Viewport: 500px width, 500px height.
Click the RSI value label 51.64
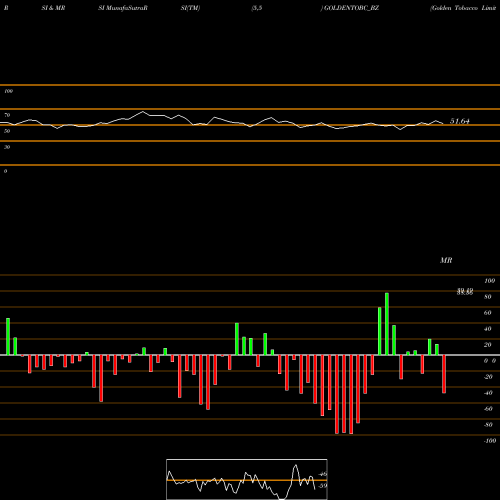click(460, 121)
